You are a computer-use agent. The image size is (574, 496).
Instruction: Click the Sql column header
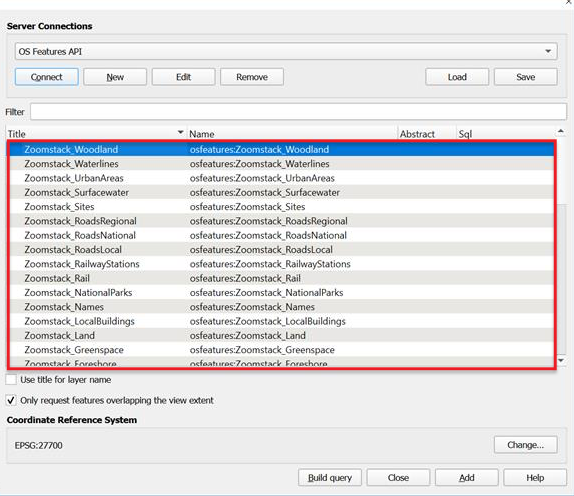[x=505, y=134]
